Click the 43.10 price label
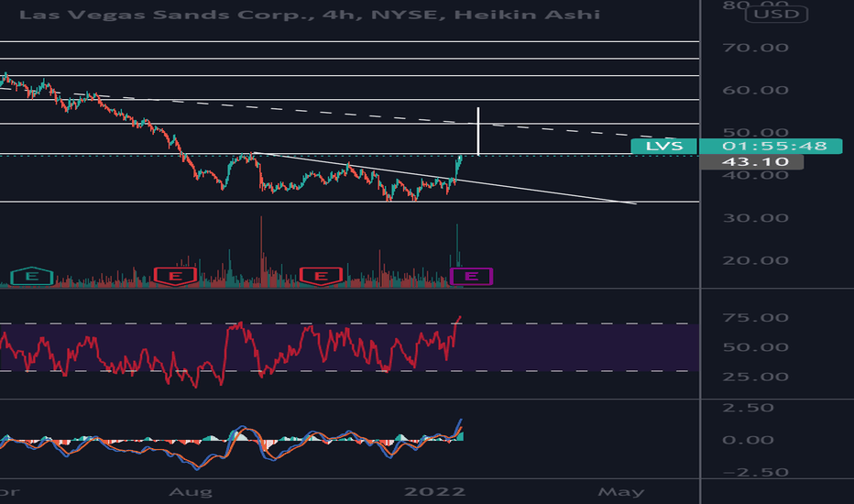Viewport: 854px width, 504px height. 751,162
